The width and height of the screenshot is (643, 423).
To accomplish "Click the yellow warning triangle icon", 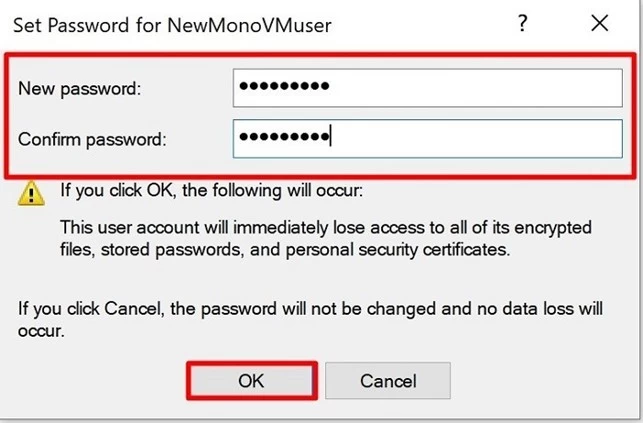I will click(x=32, y=193).
